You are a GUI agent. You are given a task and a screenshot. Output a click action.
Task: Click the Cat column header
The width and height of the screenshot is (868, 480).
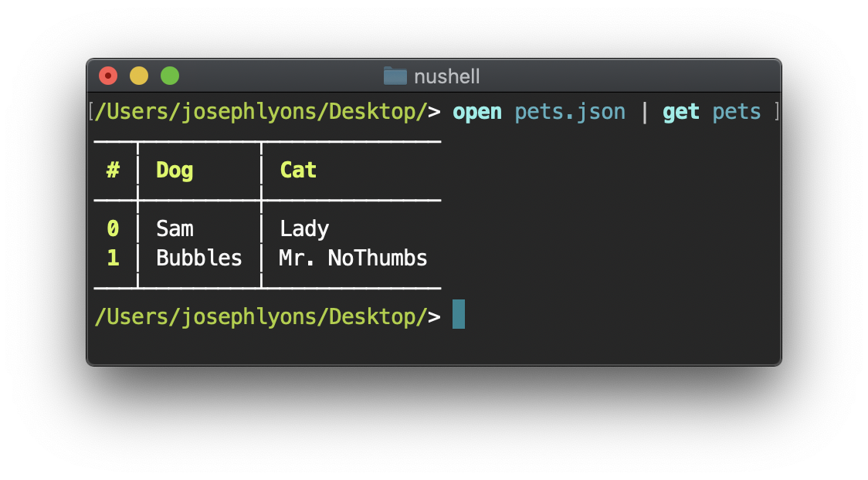[x=298, y=170]
